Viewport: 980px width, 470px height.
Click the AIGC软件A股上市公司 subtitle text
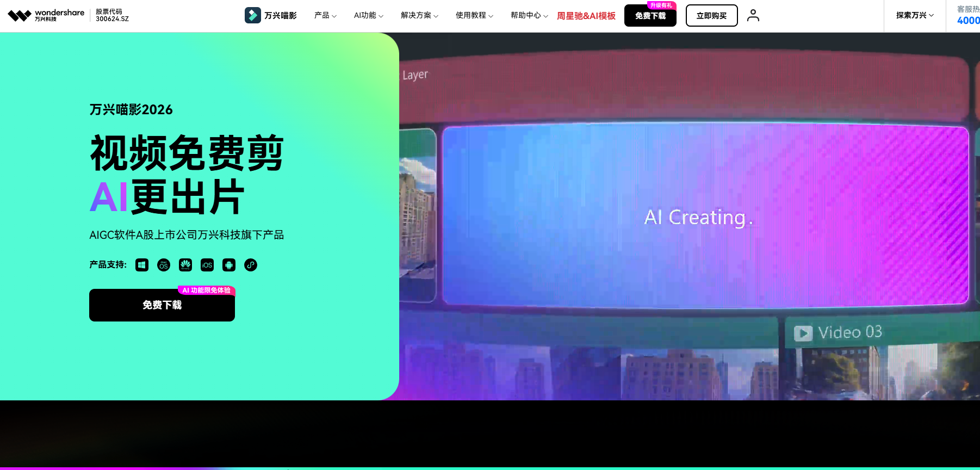click(x=187, y=235)
